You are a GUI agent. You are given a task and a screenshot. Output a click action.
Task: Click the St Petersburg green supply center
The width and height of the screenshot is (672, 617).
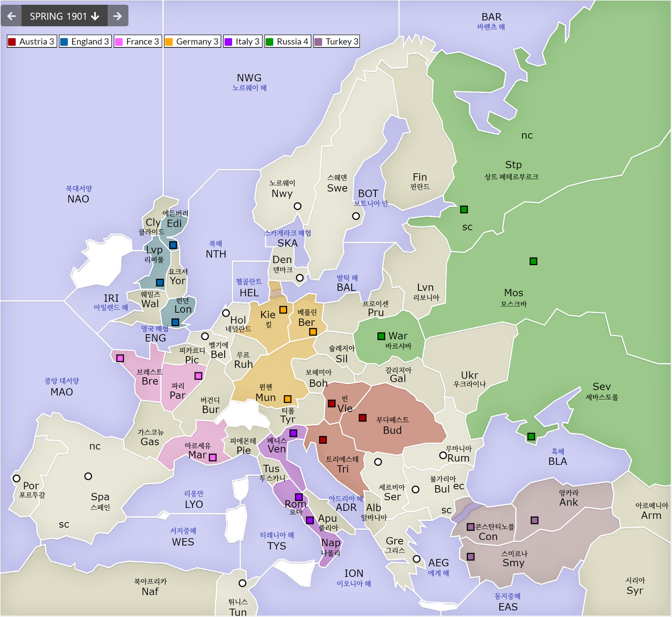tap(464, 210)
